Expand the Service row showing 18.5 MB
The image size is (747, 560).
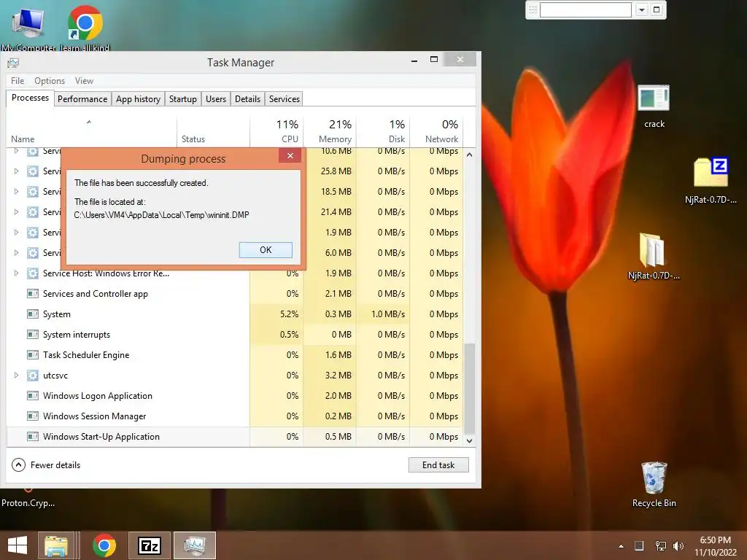coord(16,192)
